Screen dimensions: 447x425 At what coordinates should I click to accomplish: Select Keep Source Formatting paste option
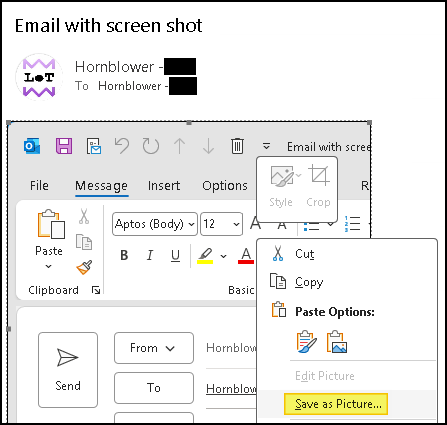tap(306, 342)
